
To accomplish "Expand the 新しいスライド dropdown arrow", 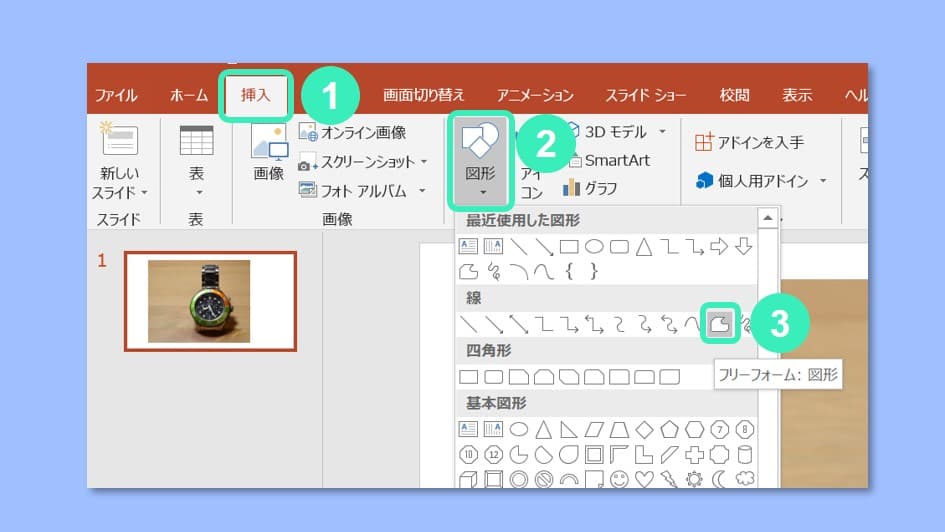I will [x=144, y=193].
